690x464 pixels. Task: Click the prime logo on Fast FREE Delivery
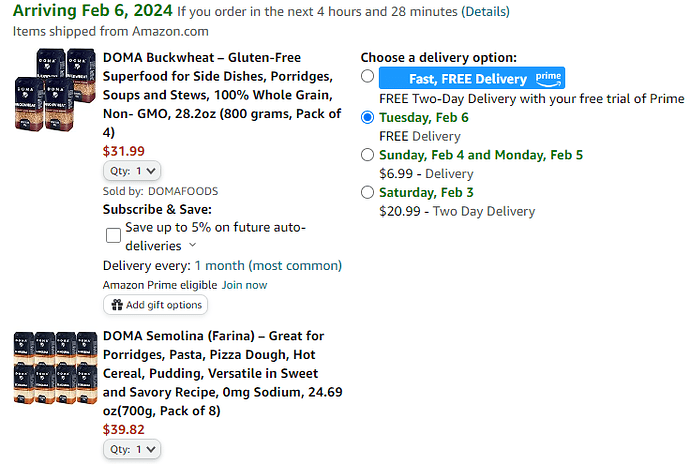click(548, 78)
